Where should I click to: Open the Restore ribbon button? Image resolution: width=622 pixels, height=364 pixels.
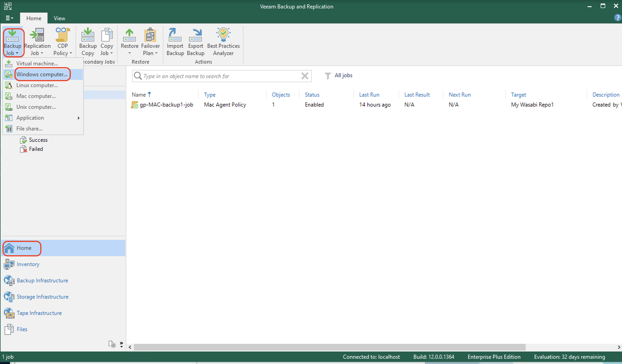pyautogui.click(x=130, y=42)
